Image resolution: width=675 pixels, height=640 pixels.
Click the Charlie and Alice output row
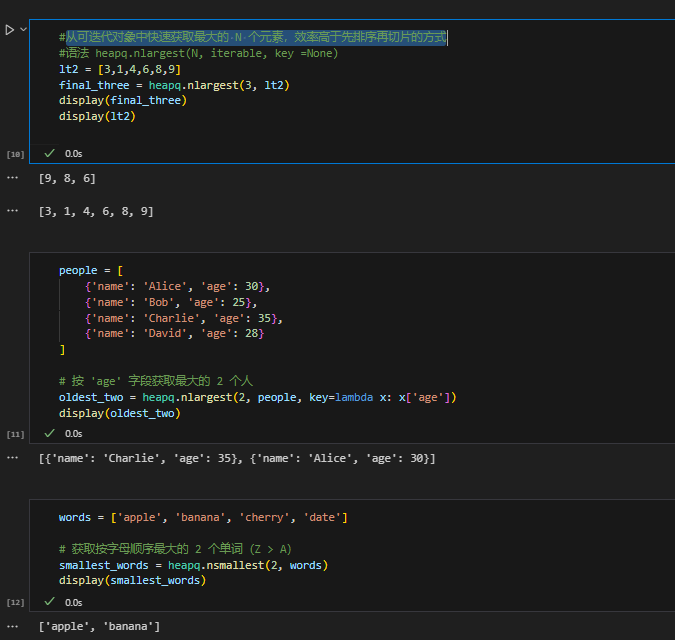[236, 458]
